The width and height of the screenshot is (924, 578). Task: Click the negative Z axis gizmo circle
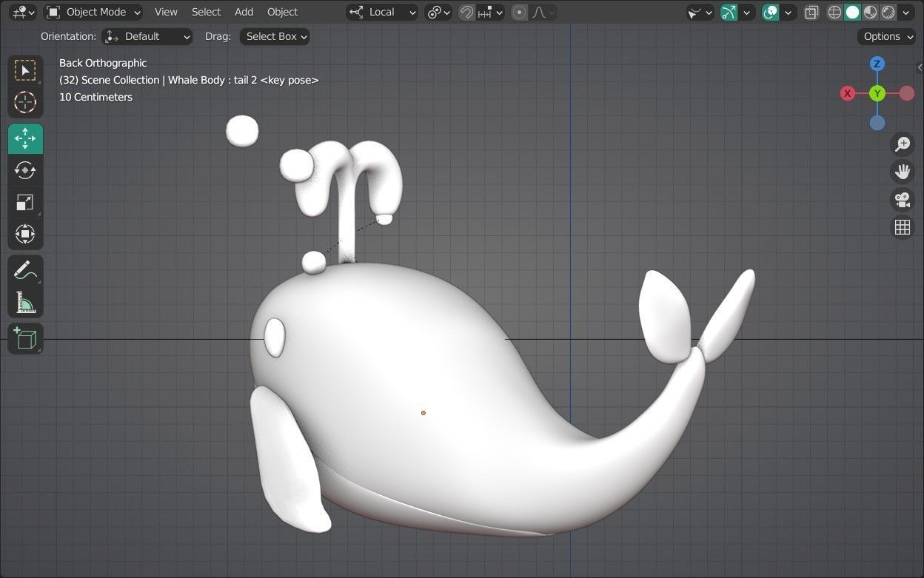877,123
